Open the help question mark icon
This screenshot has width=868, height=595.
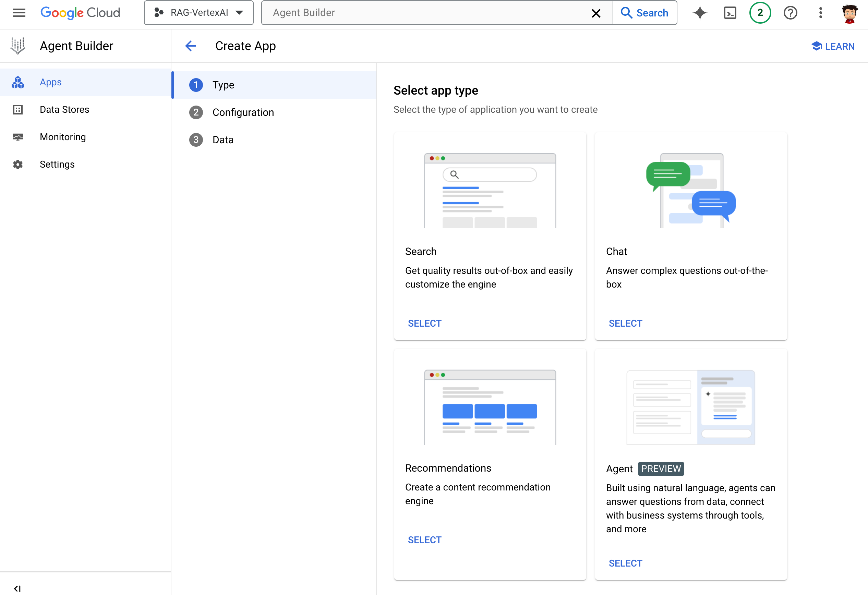(x=790, y=13)
